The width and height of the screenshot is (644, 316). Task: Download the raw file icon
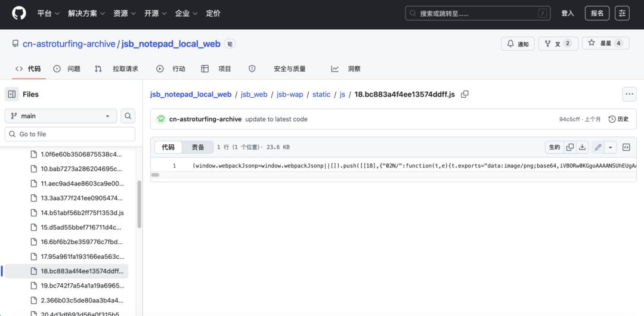[x=582, y=147]
